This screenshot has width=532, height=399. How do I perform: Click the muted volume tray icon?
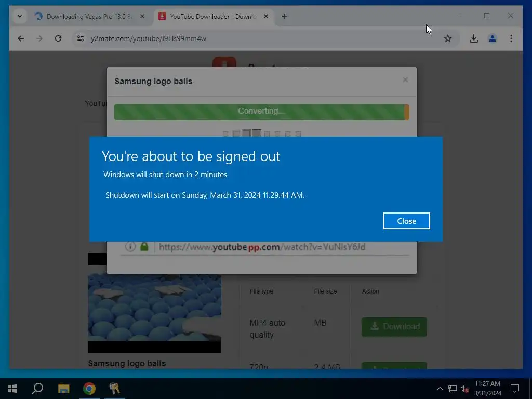(464, 389)
